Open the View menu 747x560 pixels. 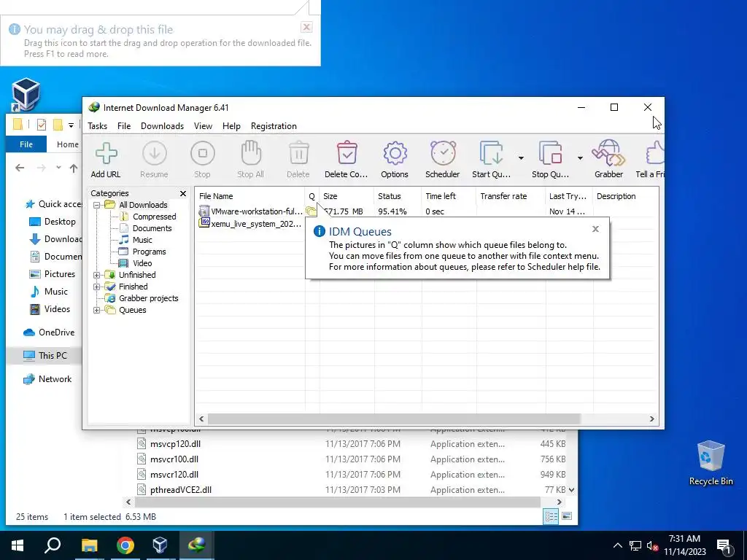click(203, 126)
